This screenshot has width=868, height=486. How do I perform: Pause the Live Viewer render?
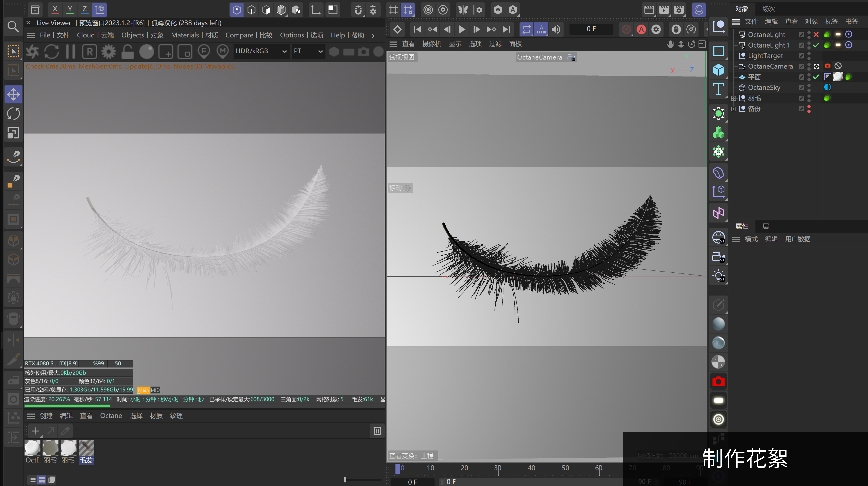pos(70,51)
